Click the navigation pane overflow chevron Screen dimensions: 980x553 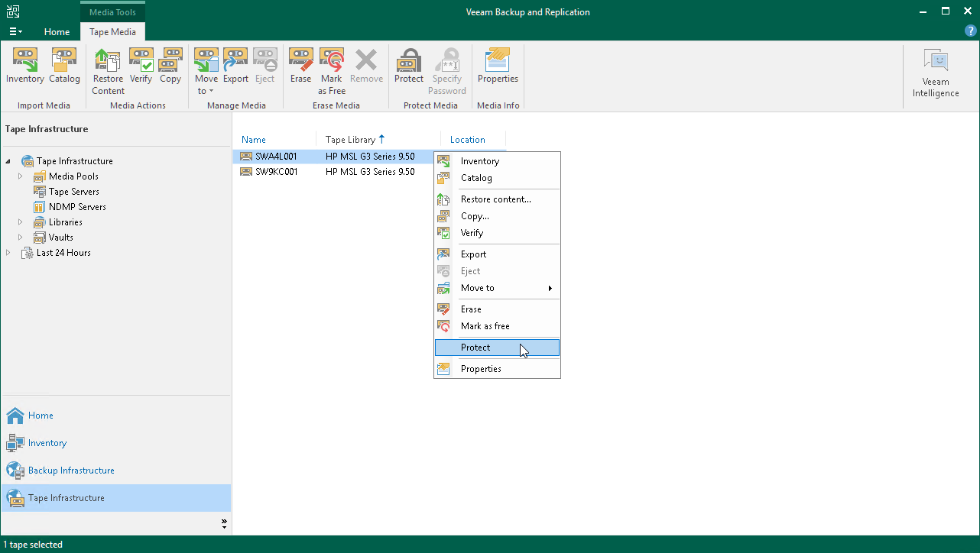coord(224,524)
